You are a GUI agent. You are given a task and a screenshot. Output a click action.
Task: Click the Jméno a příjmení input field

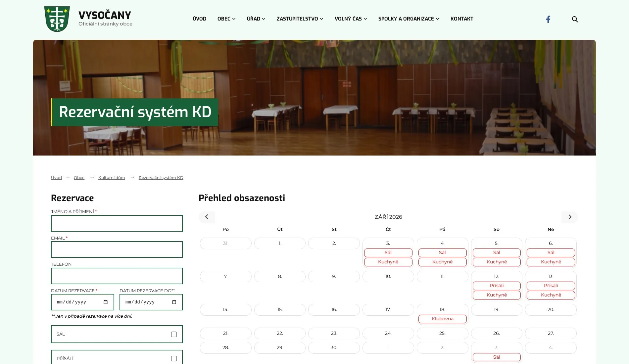(x=117, y=223)
